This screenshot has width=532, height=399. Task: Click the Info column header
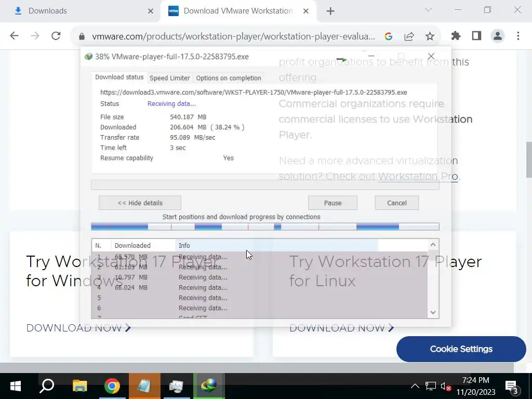click(x=276, y=245)
